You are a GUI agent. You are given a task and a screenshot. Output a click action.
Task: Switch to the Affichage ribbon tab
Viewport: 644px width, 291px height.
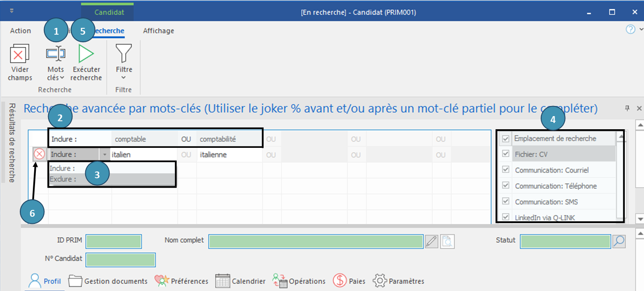(158, 31)
